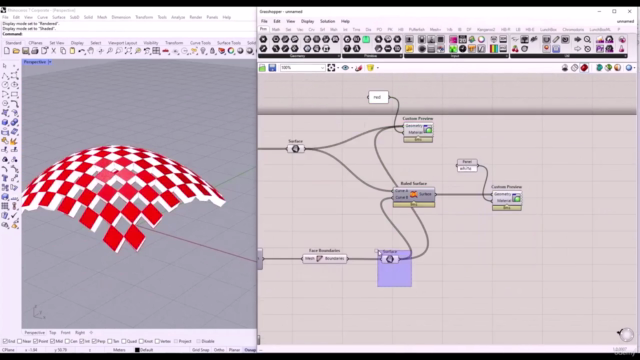Click the Open green folder icon in Grasshopper
640x360 pixels.
[262, 68]
